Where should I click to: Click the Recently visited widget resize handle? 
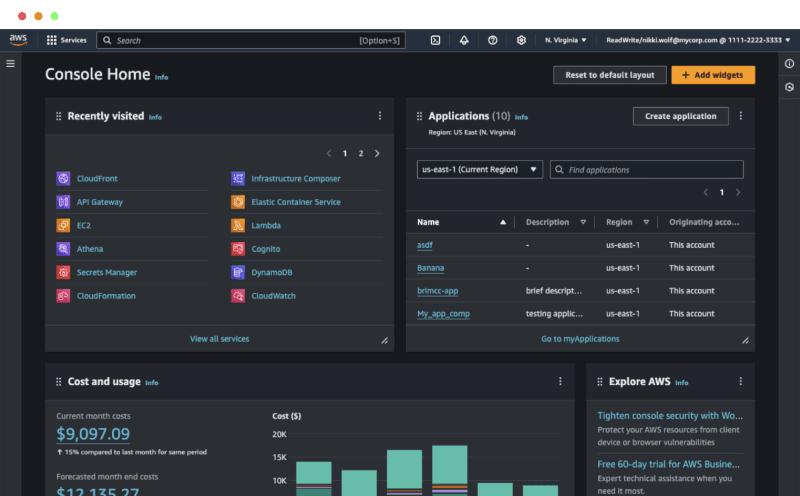pyautogui.click(x=385, y=341)
